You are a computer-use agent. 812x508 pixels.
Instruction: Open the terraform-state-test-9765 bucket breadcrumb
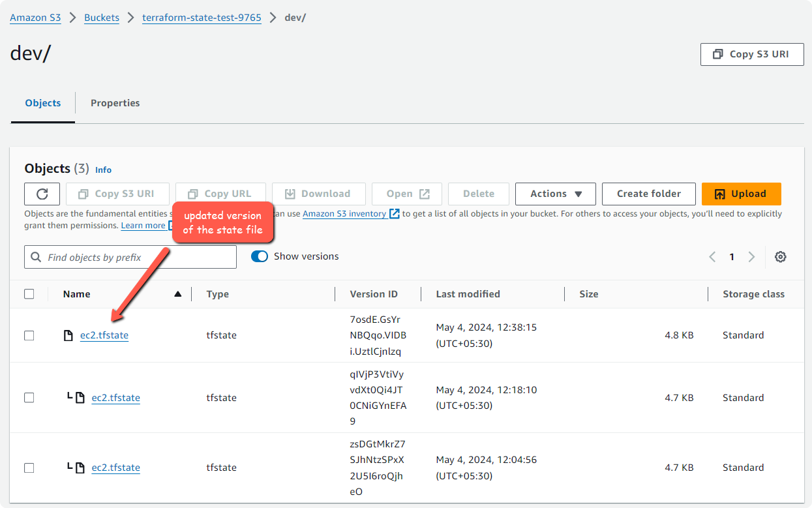pyautogui.click(x=201, y=18)
